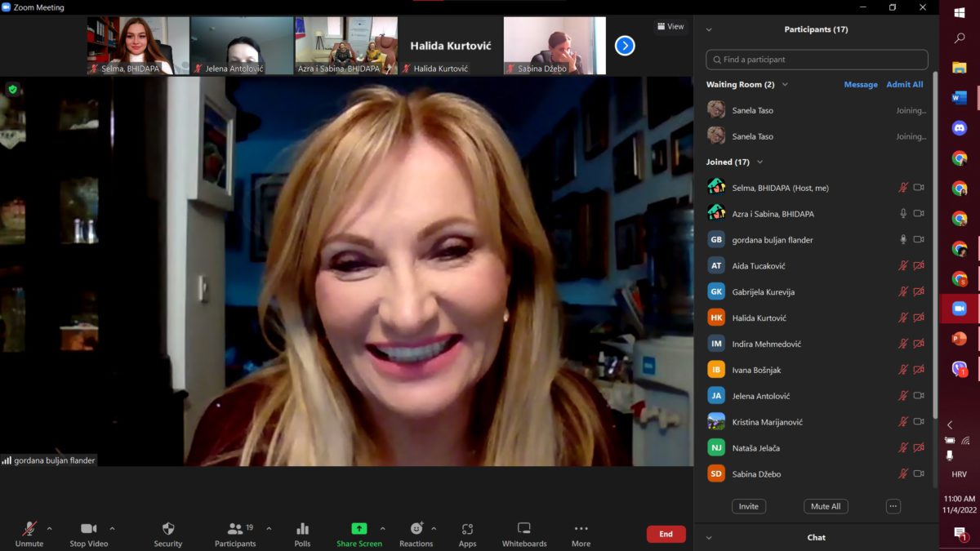This screenshot has height=551, width=980.
Task: Unmute your microphone
Action: 29,529
